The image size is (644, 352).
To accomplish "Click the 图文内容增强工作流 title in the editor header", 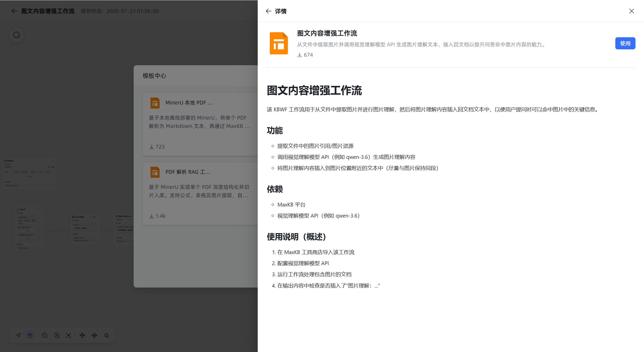I will click(x=48, y=11).
